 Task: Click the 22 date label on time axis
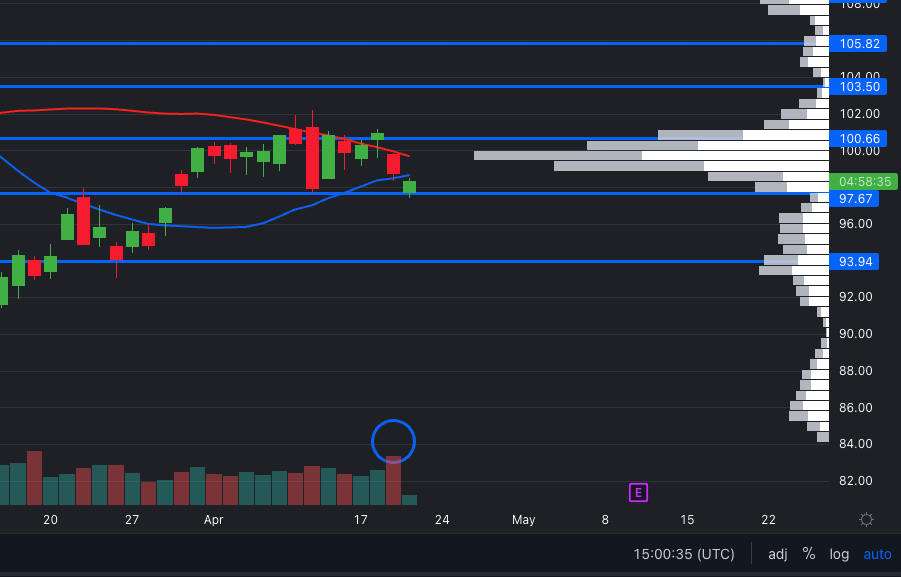(x=768, y=520)
